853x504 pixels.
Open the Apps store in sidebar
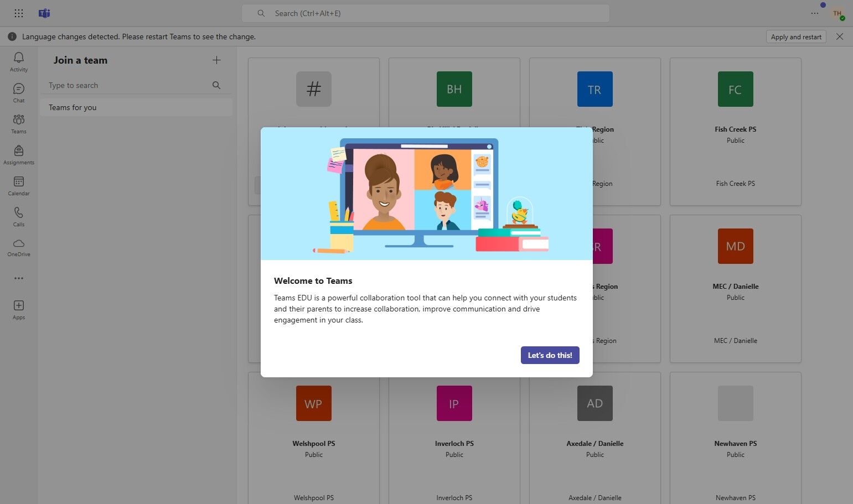coord(19,309)
